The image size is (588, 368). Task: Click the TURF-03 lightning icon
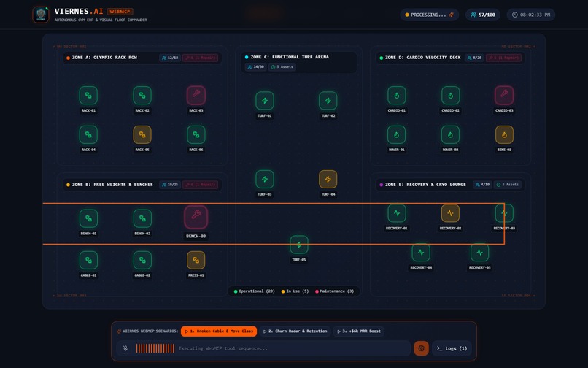point(265,179)
